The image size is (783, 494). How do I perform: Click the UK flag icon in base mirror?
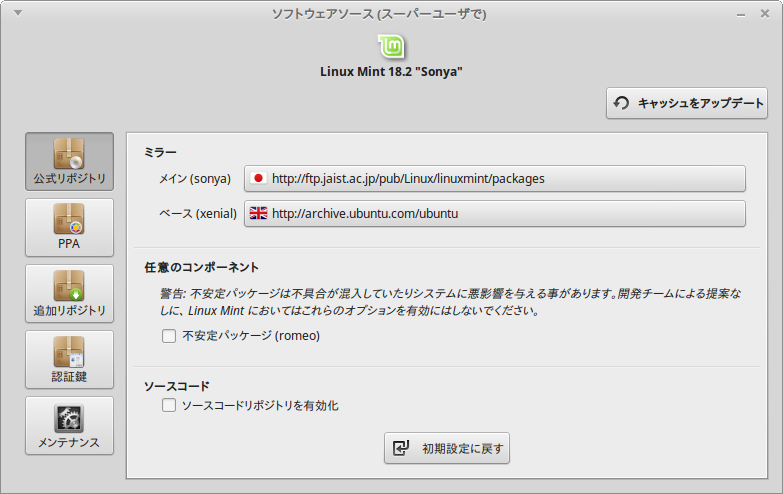(258, 213)
